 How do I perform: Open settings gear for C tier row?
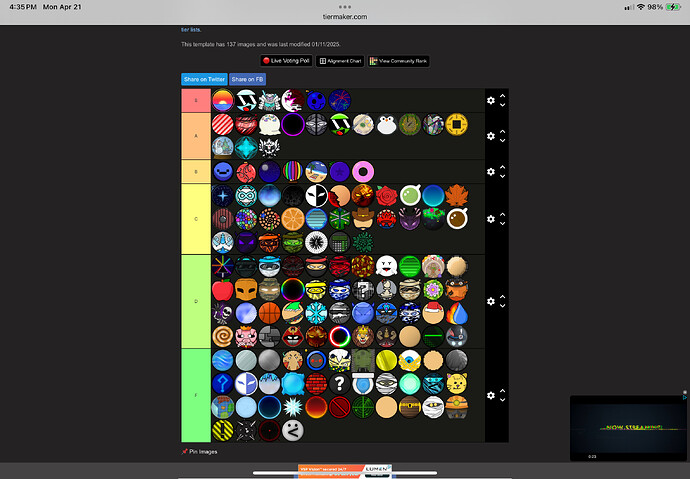[x=491, y=219]
